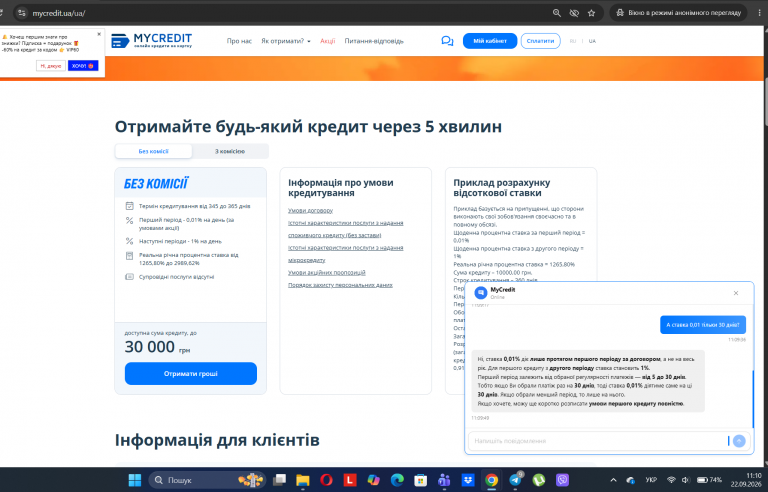Open the chat bubbles icon in header
This screenshot has width=768, height=492.
click(x=447, y=41)
